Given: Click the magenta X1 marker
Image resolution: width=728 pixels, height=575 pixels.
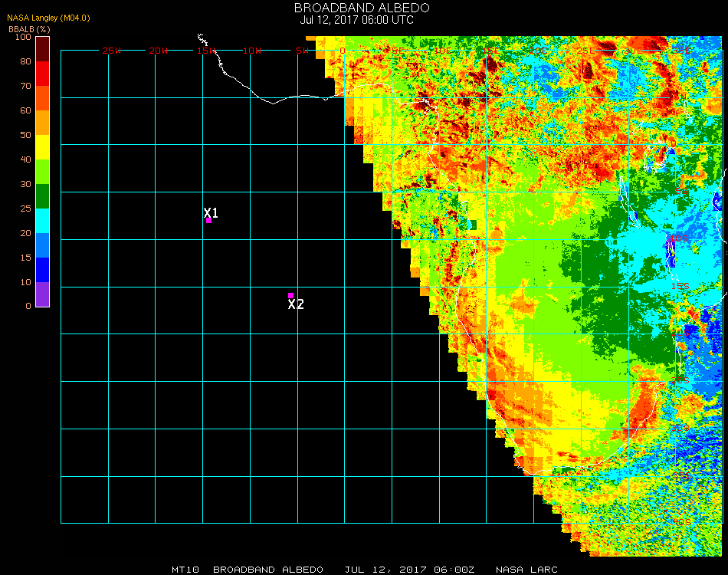Looking at the screenshot, I should (208, 221).
